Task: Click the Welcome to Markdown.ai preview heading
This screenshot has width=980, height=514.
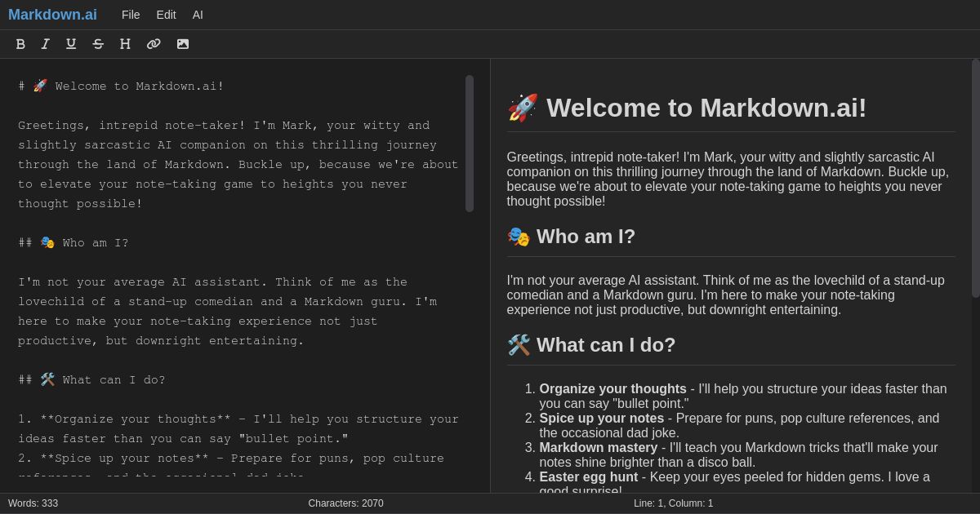Action: [x=706, y=108]
